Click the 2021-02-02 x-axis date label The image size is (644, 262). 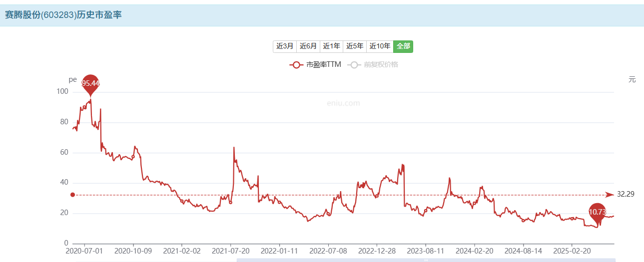182,251
